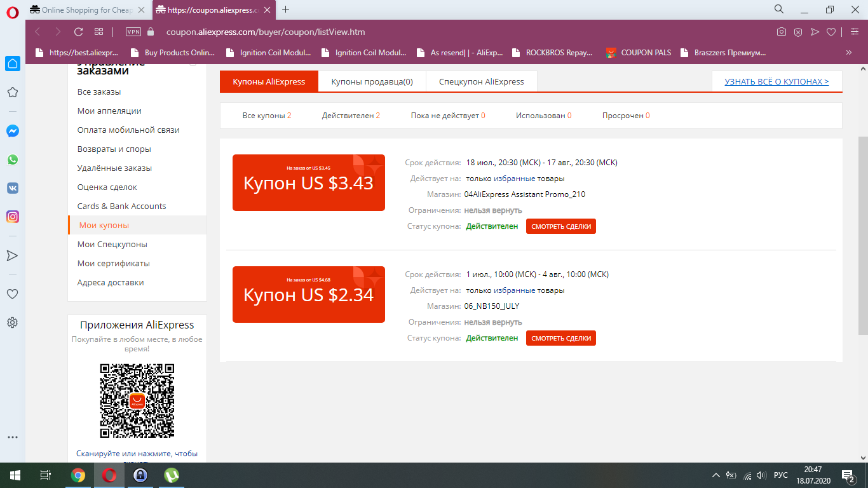
Task: Open Мои сертификаты
Action: pos(114,263)
